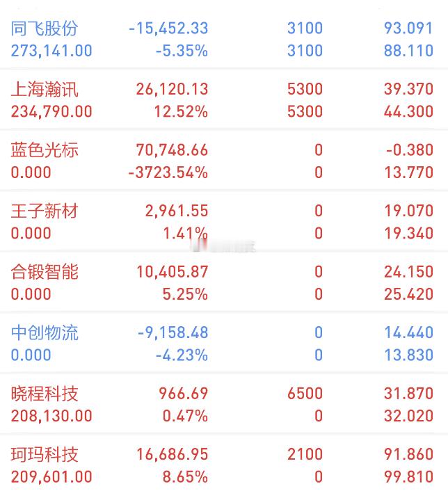The image size is (448, 491).
Task: Select the -4.23% loss percentage
Action: pos(182,355)
